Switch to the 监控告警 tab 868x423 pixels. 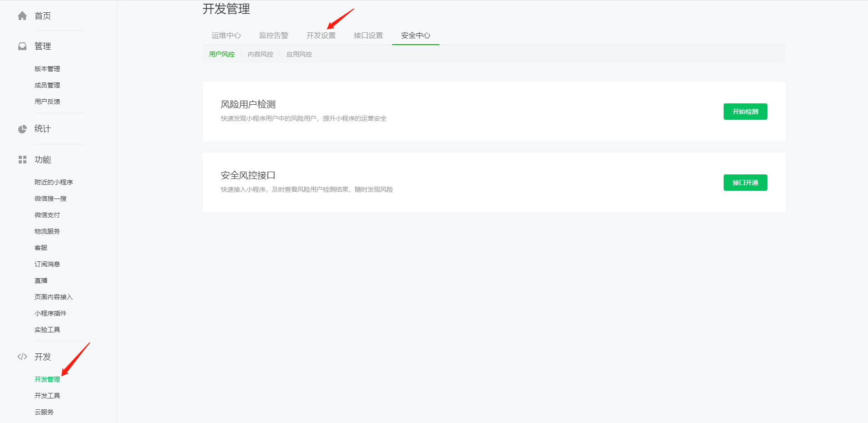point(274,36)
